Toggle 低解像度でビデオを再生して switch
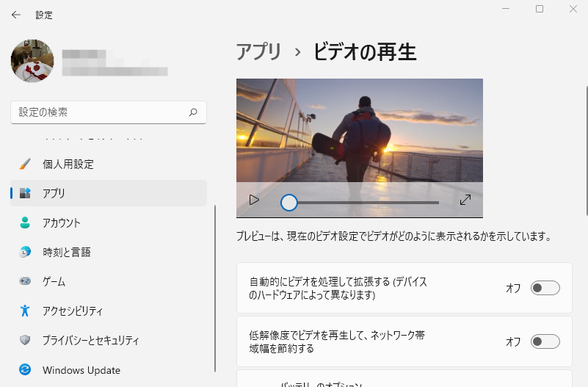This screenshot has height=387, width=588. click(545, 341)
